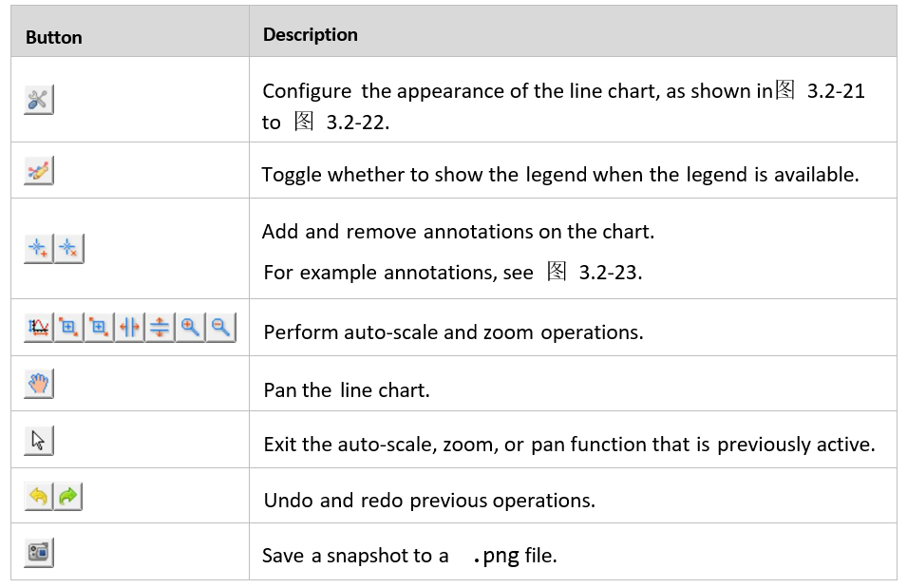
Task: Follow the 图 3.2-23 annotation reference
Action: (x=593, y=272)
